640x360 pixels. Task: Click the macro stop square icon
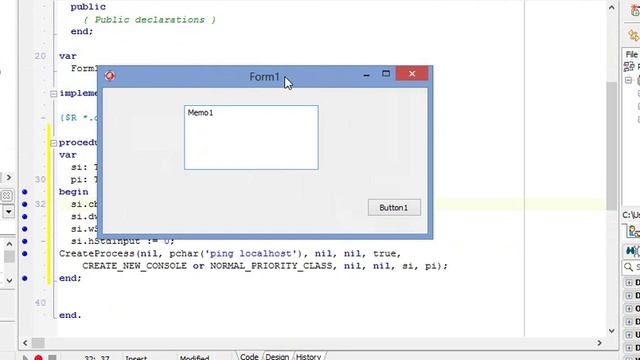52,358
